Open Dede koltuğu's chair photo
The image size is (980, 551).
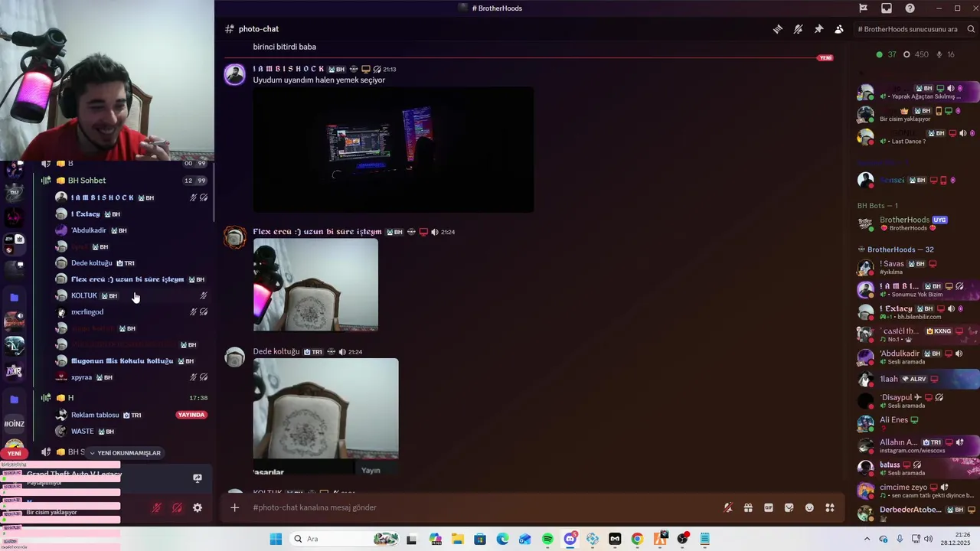click(x=325, y=417)
